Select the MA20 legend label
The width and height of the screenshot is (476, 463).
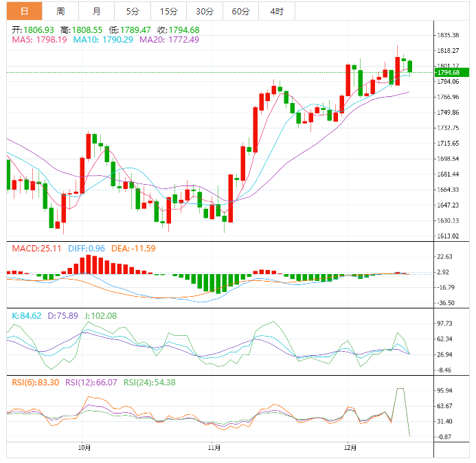169,41
